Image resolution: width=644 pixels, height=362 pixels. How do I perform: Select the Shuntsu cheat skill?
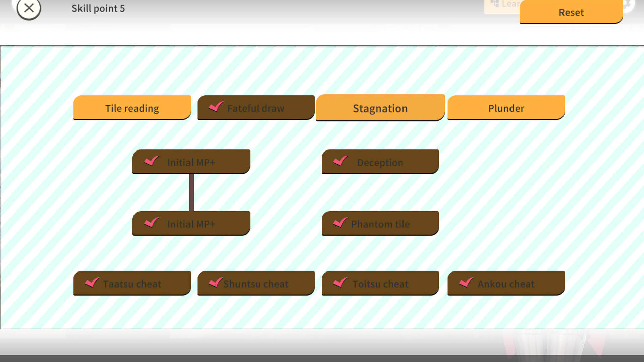click(x=256, y=283)
